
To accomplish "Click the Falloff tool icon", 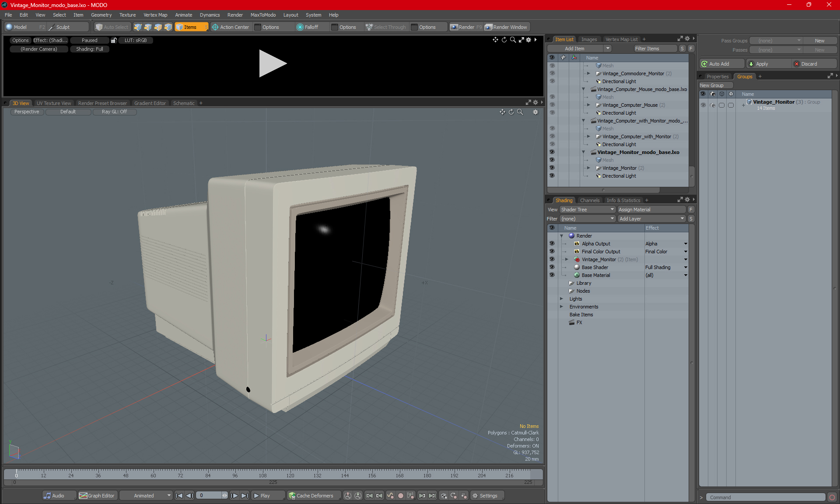I will point(300,27).
